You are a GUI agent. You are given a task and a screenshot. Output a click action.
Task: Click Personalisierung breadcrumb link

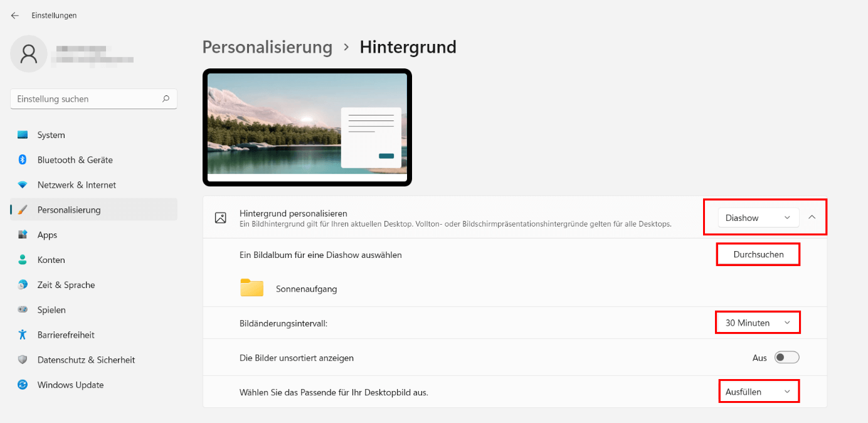(x=267, y=47)
